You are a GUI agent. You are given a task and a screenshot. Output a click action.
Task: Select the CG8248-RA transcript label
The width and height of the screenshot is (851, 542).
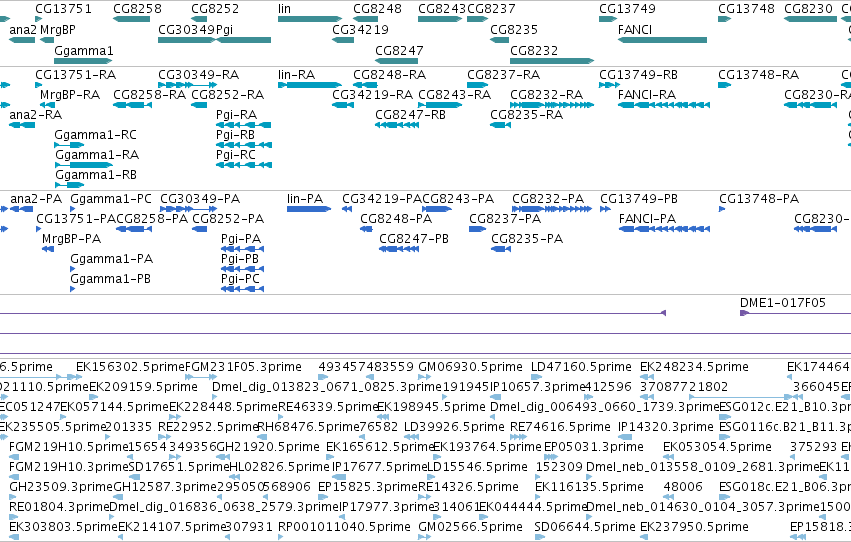[390, 74]
